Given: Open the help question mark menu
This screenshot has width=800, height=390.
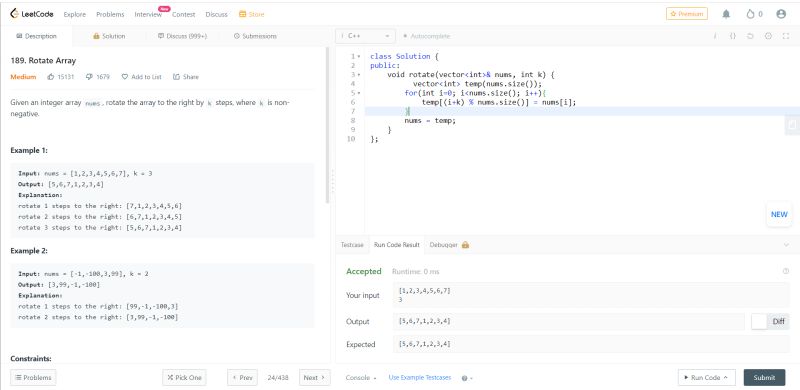Looking at the screenshot, I should (467, 378).
